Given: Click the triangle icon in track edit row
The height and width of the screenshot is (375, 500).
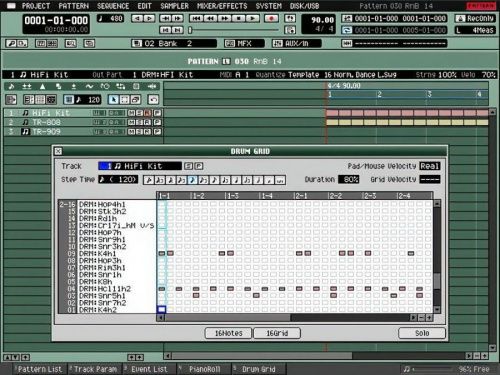Looking at the screenshot, I should [x=42, y=87].
